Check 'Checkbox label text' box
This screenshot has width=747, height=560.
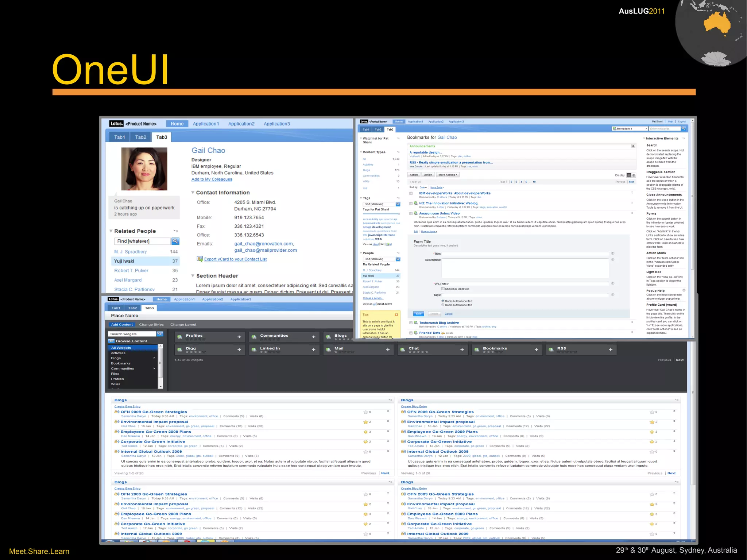click(x=443, y=289)
